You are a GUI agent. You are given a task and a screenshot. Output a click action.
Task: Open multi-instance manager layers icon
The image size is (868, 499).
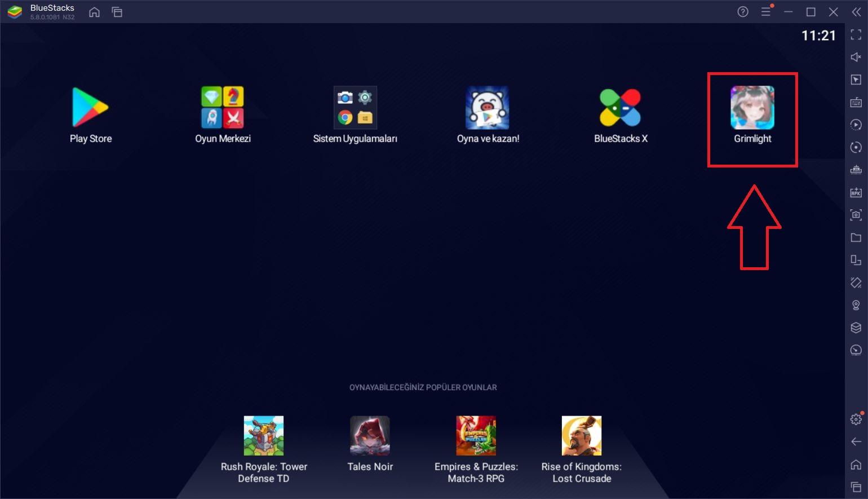tap(856, 328)
